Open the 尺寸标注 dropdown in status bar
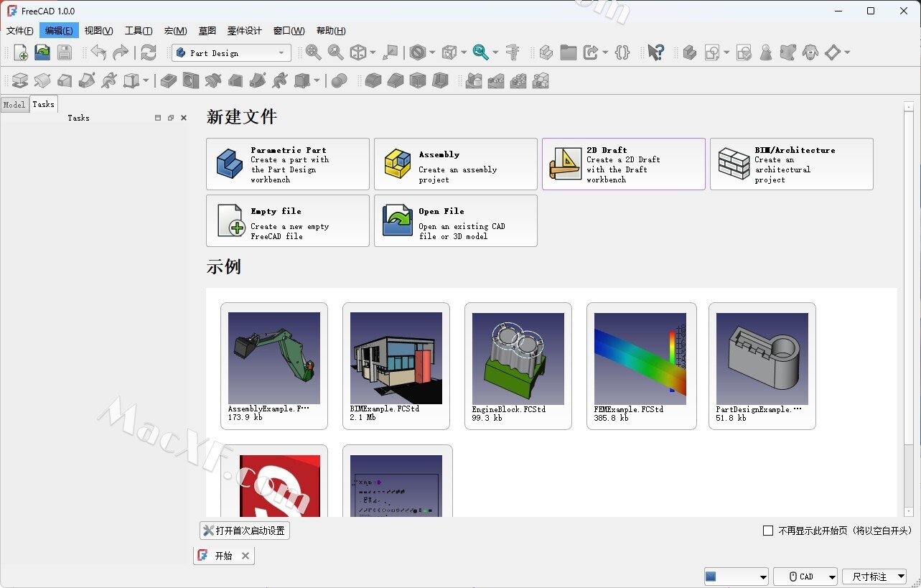 [x=874, y=577]
